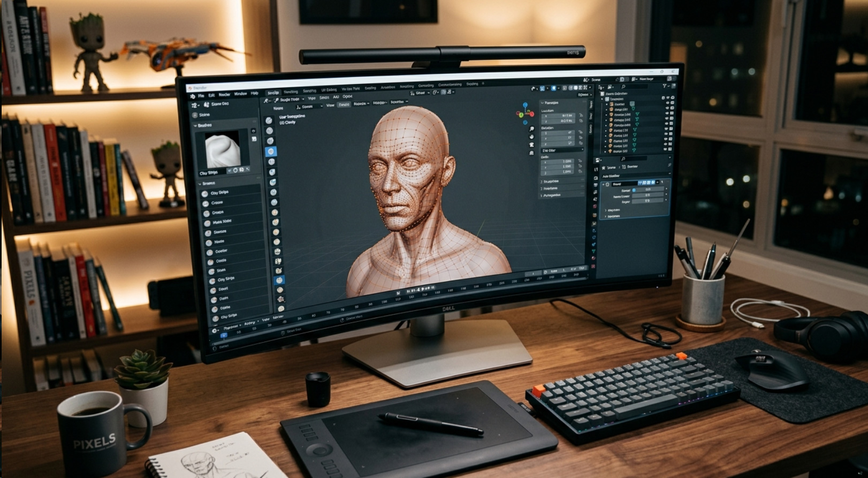Click the Scene icon in the top bar
This screenshot has width=868, height=478.
[586, 80]
